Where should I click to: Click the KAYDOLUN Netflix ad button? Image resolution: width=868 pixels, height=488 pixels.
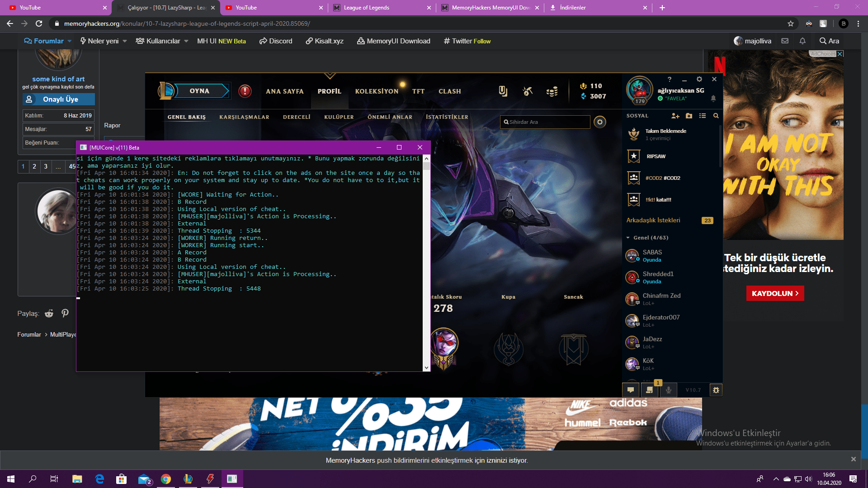(775, 294)
